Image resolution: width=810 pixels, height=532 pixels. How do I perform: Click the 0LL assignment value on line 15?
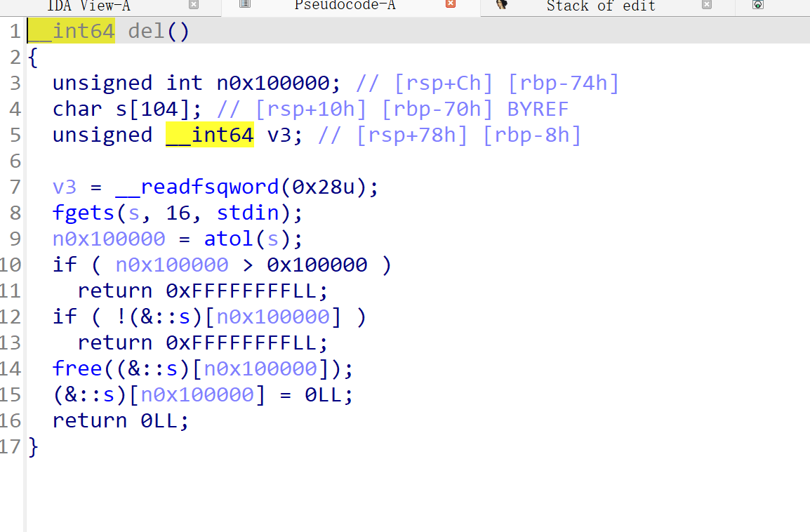323,394
